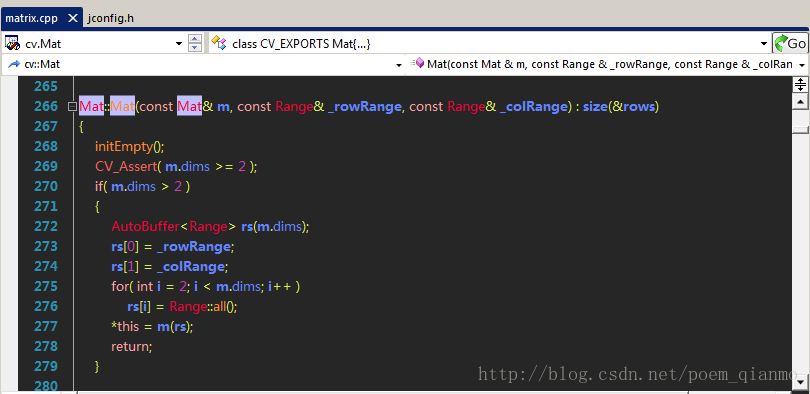Open the cv::Mat scope dropdown
Image resolution: width=810 pixels, height=394 pixels.
398,66
